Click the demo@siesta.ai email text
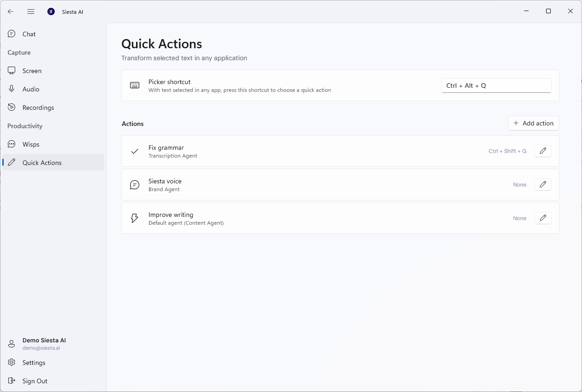Image resolution: width=582 pixels, height=392 pixels. point(41,348)
